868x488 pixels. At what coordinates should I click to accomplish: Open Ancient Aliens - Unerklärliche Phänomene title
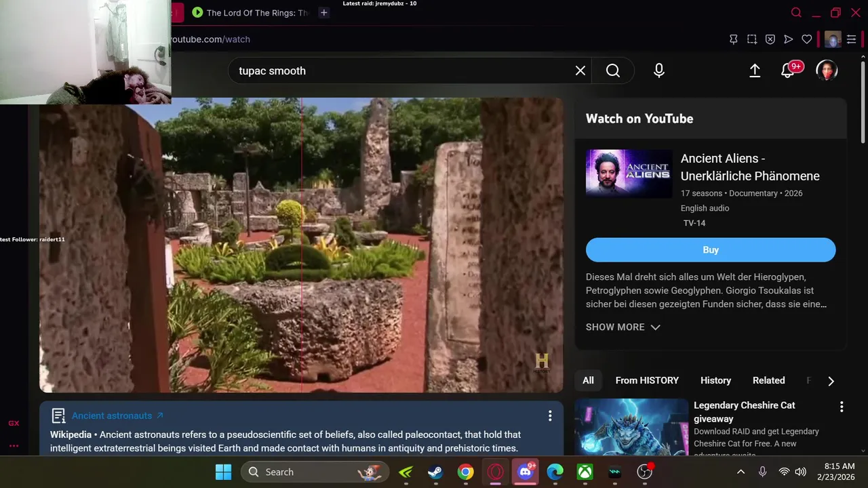[x=750, y=167]
